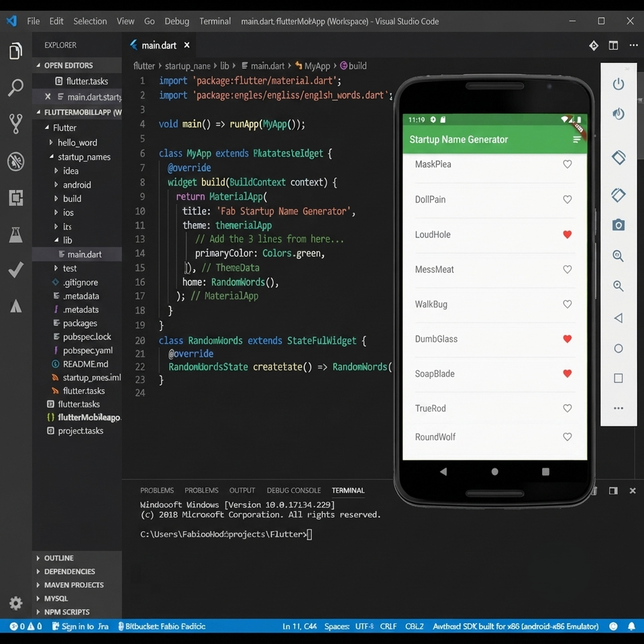
Task: Close the terminal panel
Action: [633, 490]
